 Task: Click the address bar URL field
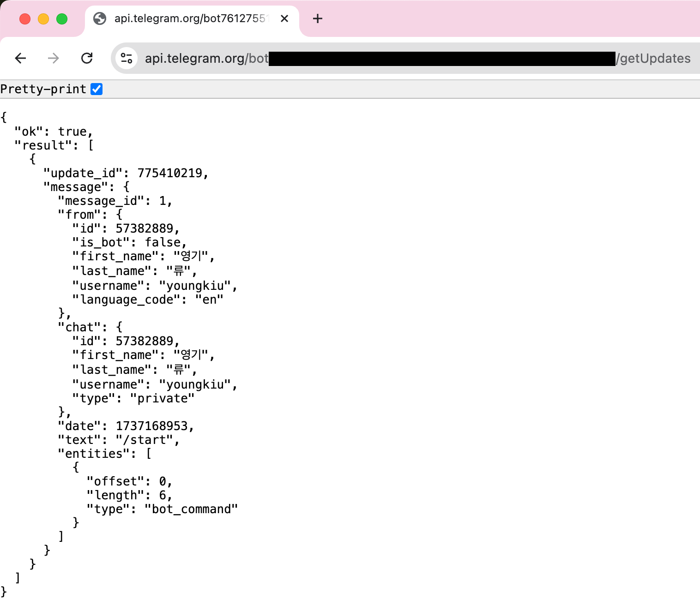pos(405,58)
